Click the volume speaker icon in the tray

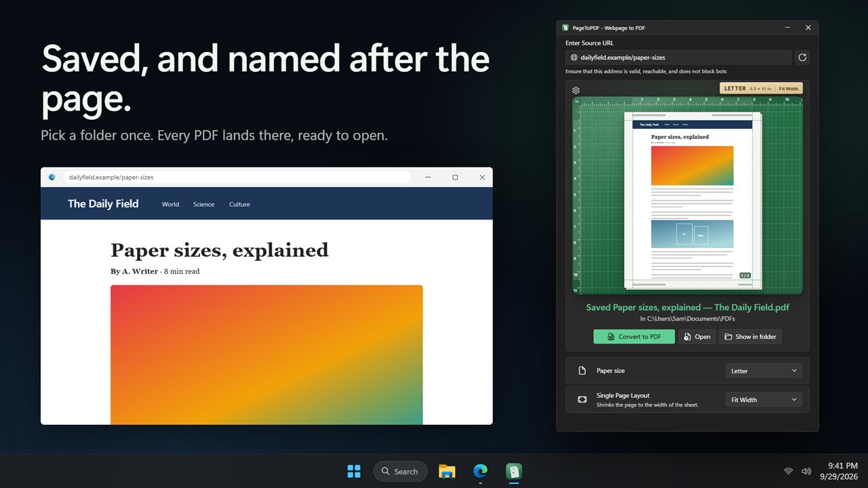pyautogui.click(x=806, y=471)
